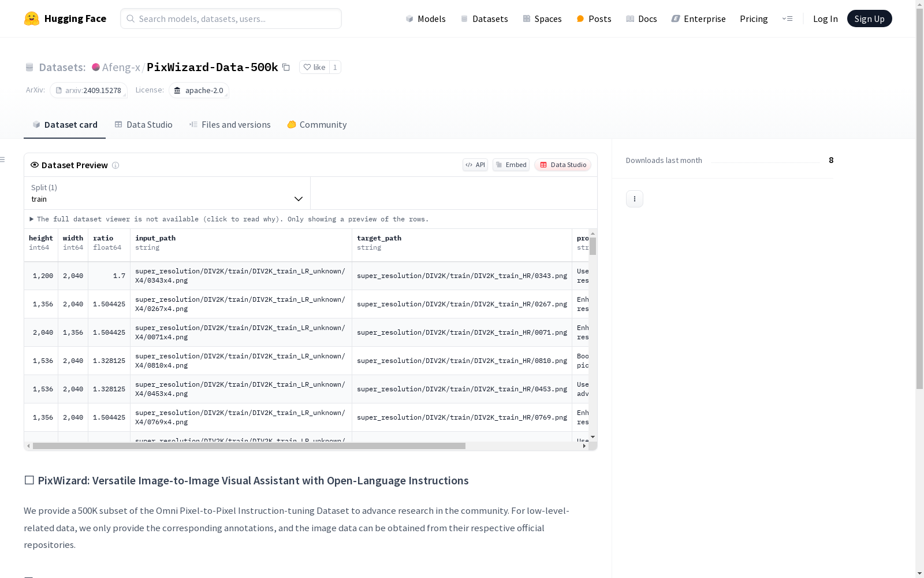Go to the Community tab
The image size is (924, 578).
(316, 125)
